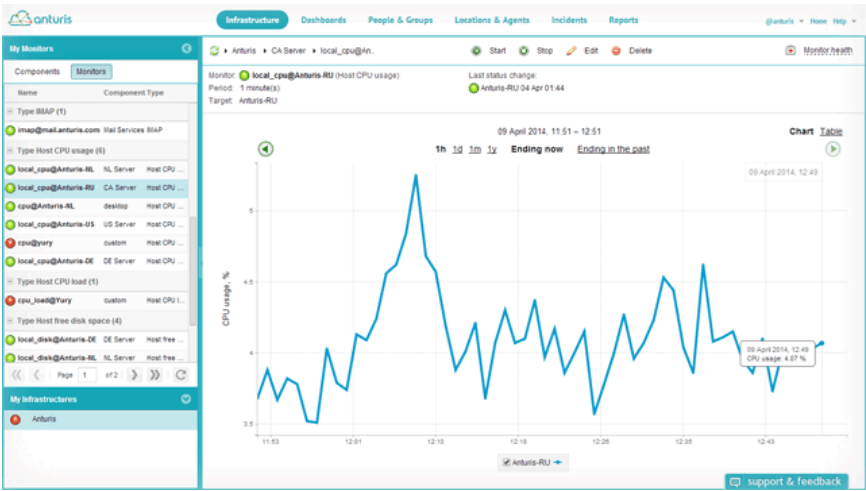Open the Infrastructure tab
The width and height of the screenshot is (866, 491).
[252, 20]
